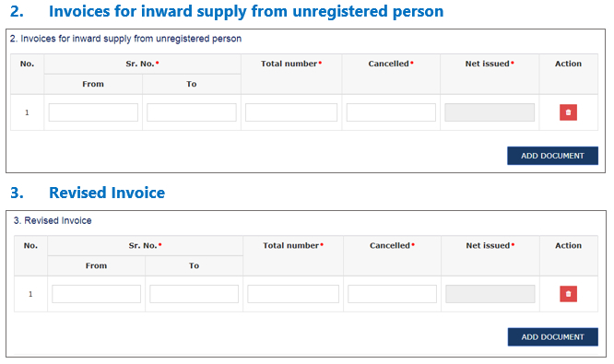Click Total number column header in section 2

coord(291,64)
